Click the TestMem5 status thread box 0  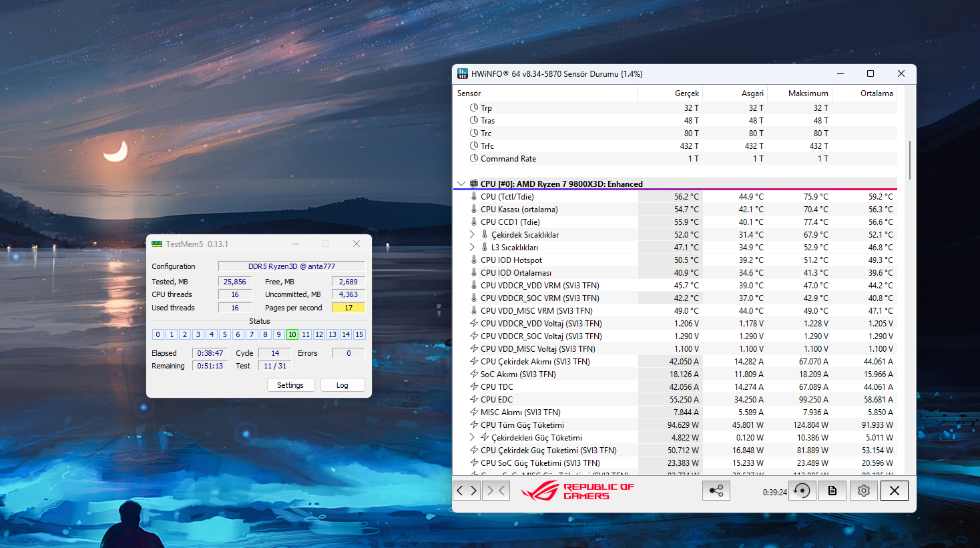click(158, 334)
